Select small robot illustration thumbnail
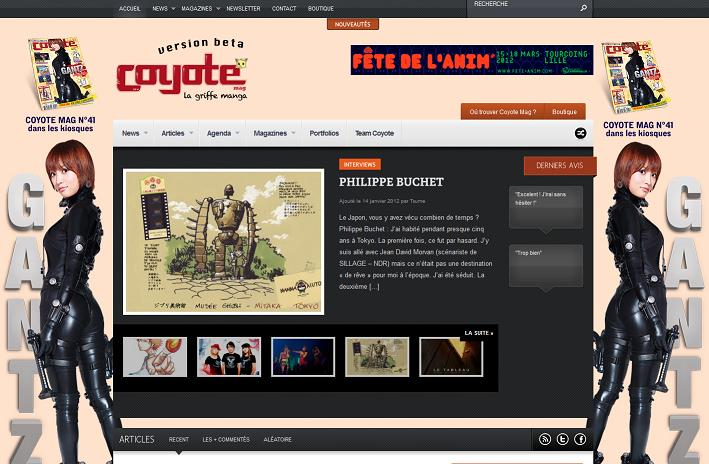The height and width of the screenshot is (464, 709). [377, 357]
